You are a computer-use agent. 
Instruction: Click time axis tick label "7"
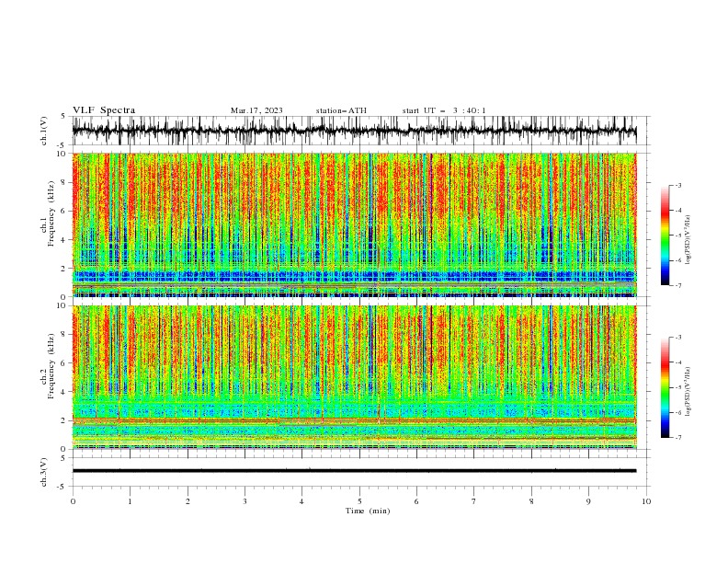tap(474, 501)
